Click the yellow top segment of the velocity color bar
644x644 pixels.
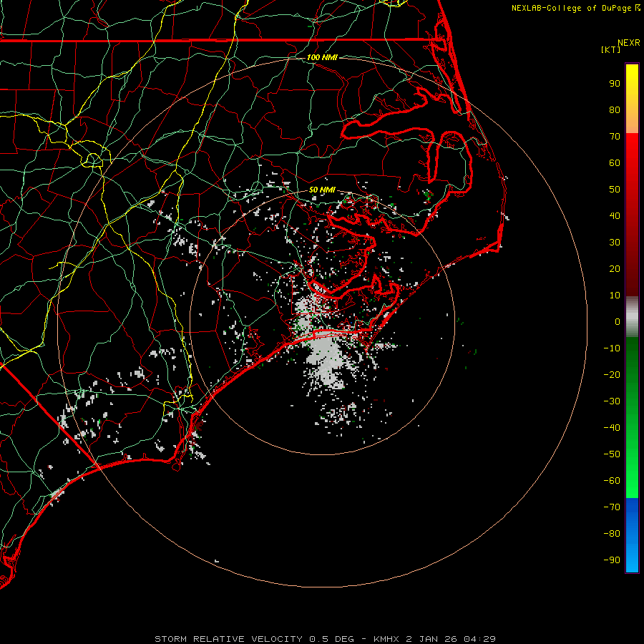coord(632,99)
